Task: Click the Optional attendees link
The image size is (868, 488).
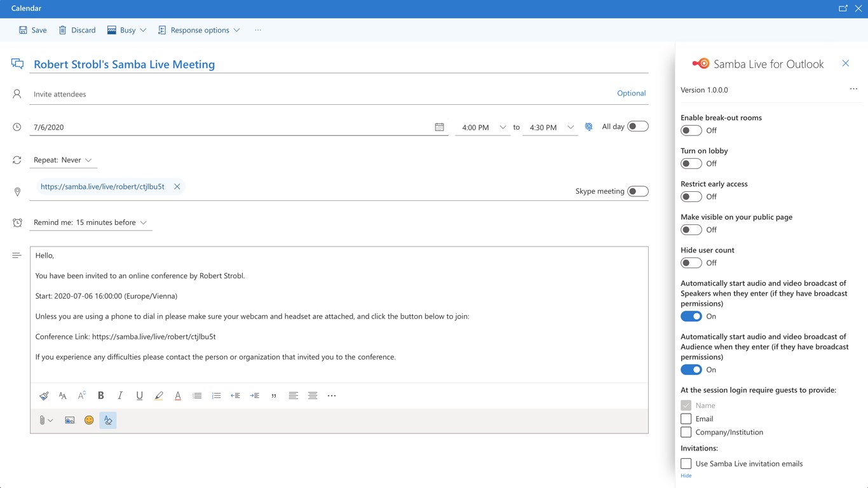Action: tap(631, 93)
